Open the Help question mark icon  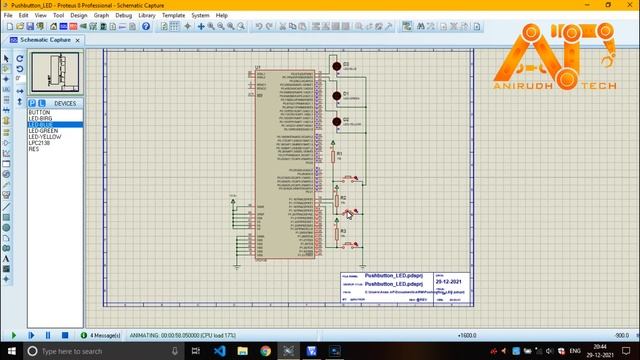pos(146,27)
